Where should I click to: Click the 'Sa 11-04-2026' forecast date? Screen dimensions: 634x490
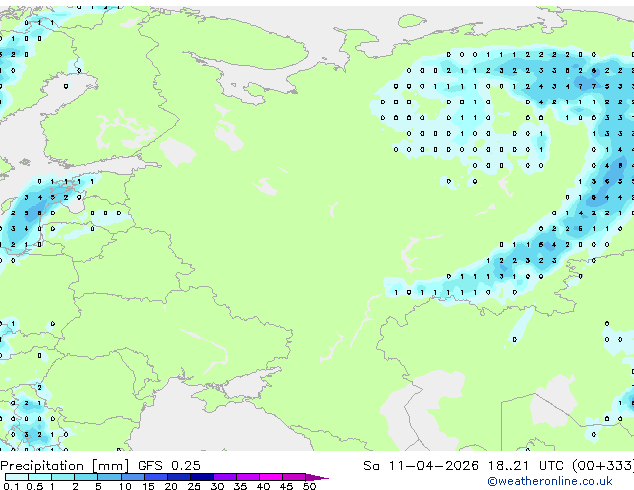click(421, 466)
